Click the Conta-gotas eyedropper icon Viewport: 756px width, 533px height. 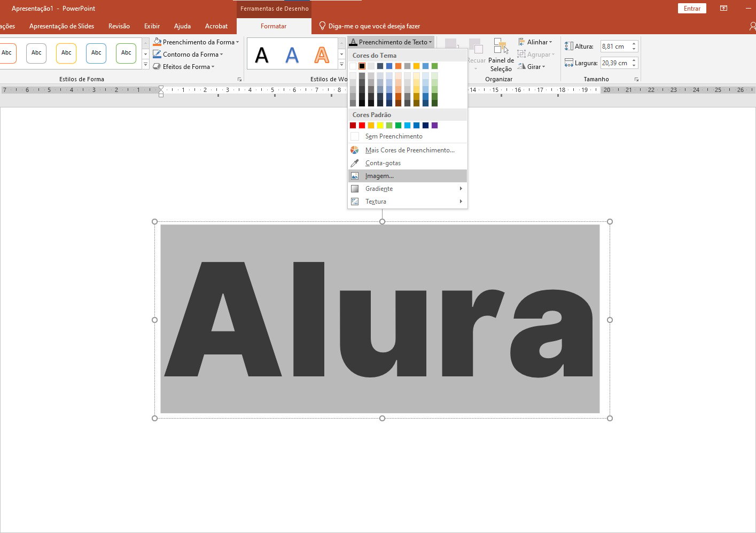(x=355, y=163)
